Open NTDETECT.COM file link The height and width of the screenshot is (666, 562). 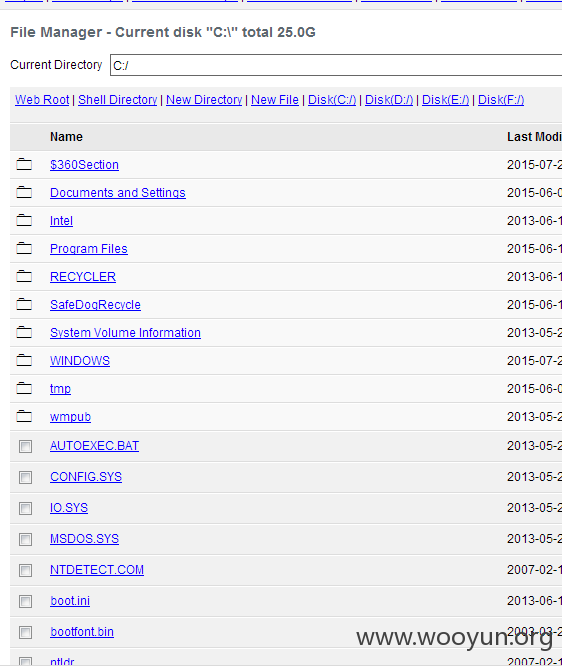tap(97, 570)
